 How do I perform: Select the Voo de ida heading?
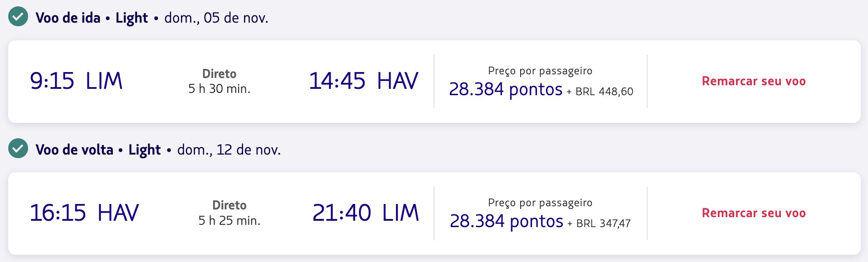pos(68,18)
